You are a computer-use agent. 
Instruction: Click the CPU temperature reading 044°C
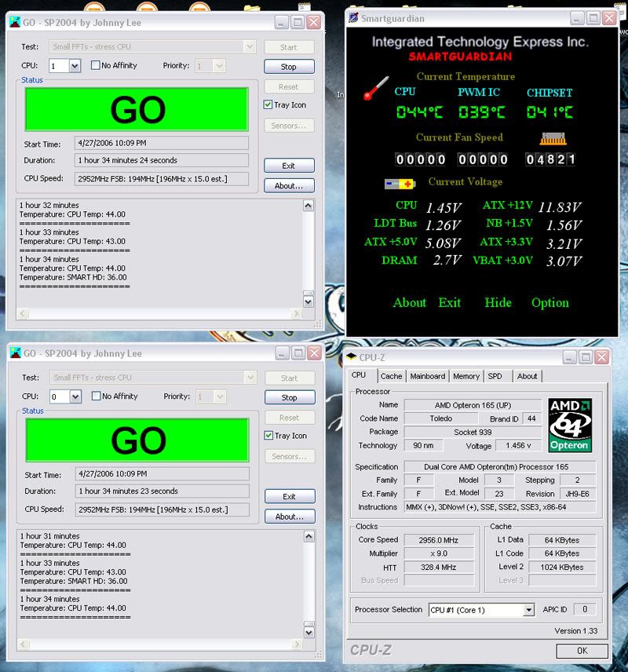pyautogui.click(x=420, y=111)
